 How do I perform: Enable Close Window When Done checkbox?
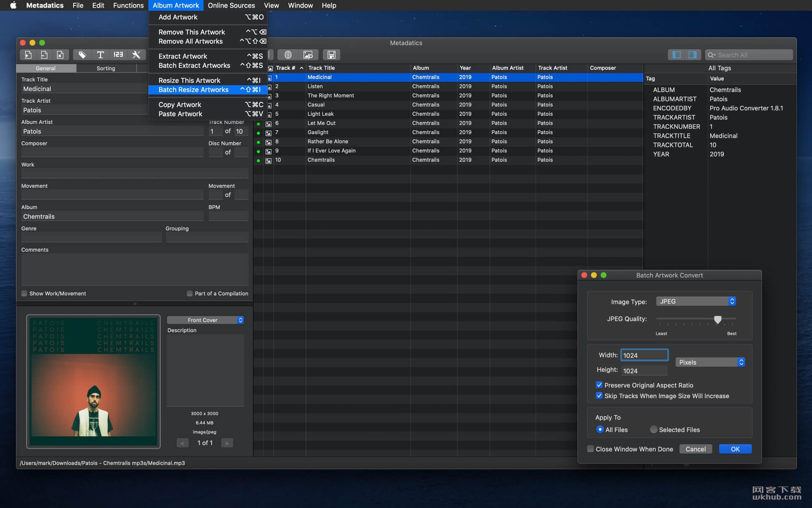pyautogui.click(x=591, y=449)
